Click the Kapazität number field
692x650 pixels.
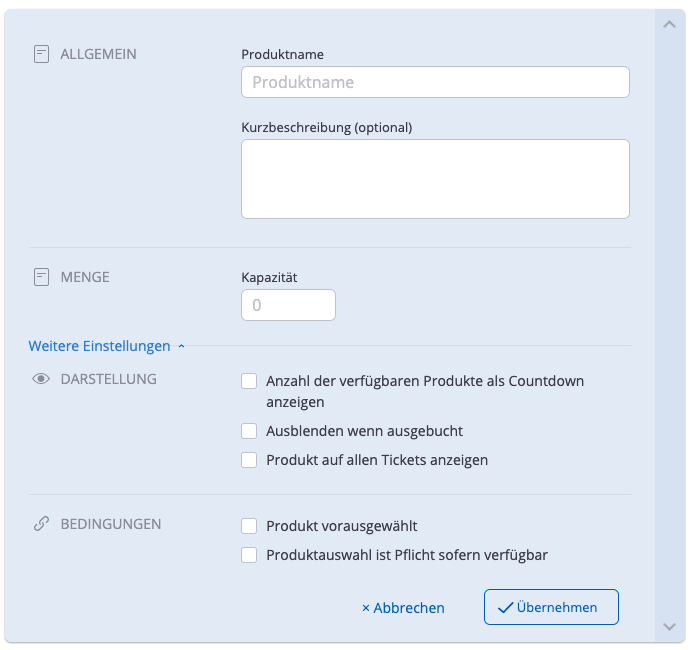(288, 305)
